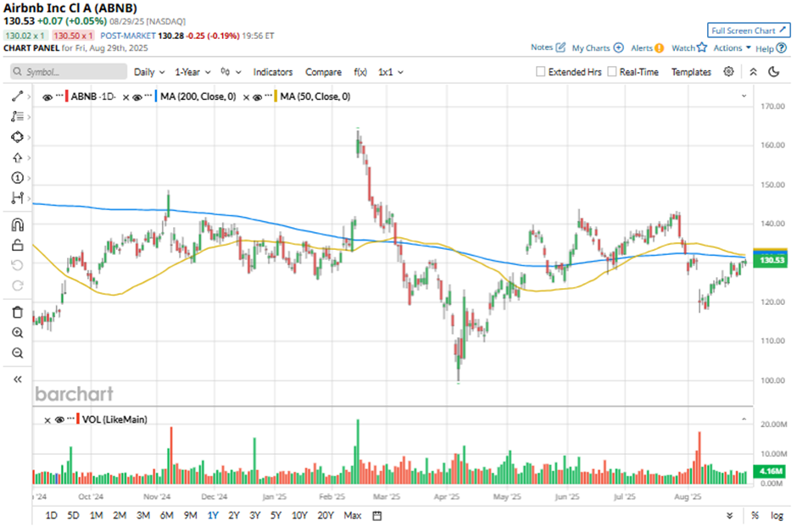Open the chart type dropdown
797x532 pixels.
pyautogui.click(x=231, y=72)
